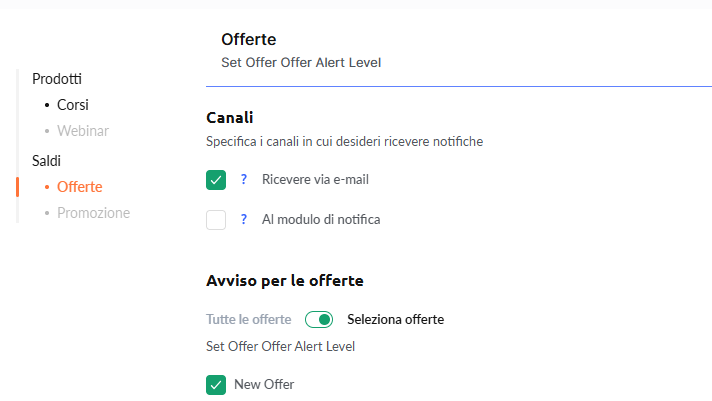Click help icon beside Al modulo di notifica
Screen dimensions: 712x401
243,220
